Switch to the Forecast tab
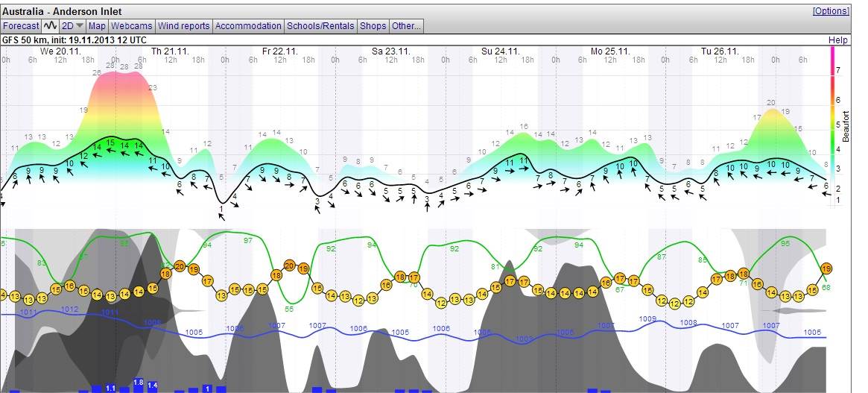868x393 pixels. (21, 25)
